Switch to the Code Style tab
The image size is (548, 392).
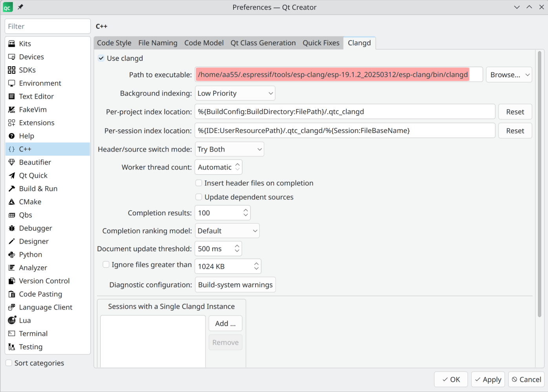point(114,43)
